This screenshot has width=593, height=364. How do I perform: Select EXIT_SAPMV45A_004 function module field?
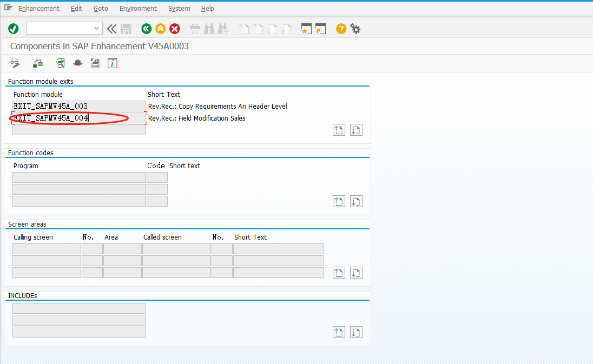click(x=79, y=118)
